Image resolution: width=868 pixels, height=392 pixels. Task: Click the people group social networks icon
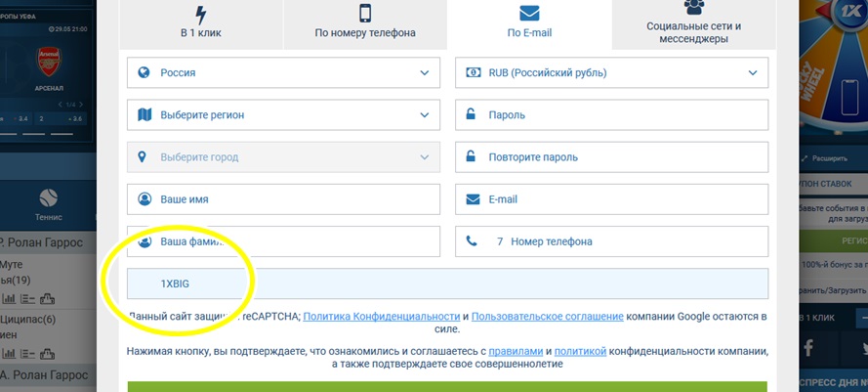(693, 7)
